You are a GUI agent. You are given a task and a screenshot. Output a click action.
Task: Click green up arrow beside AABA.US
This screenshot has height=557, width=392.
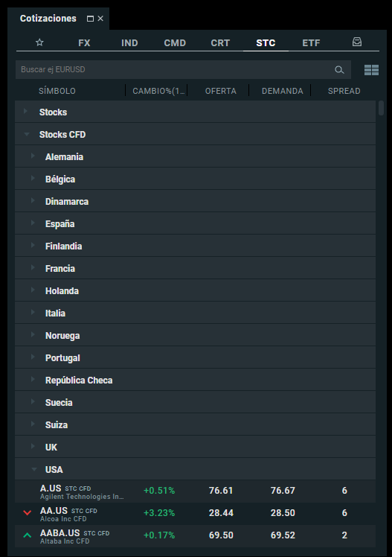[x=28, y=535]
